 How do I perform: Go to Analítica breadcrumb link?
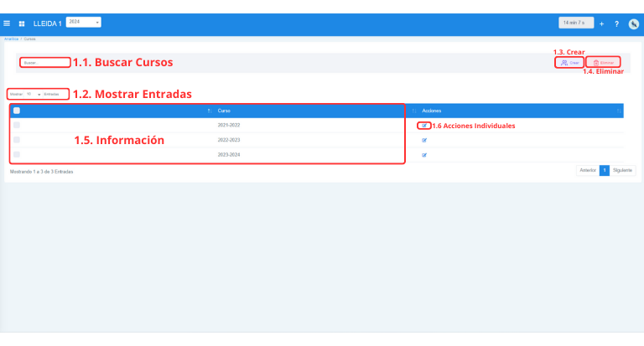[11, 39]
